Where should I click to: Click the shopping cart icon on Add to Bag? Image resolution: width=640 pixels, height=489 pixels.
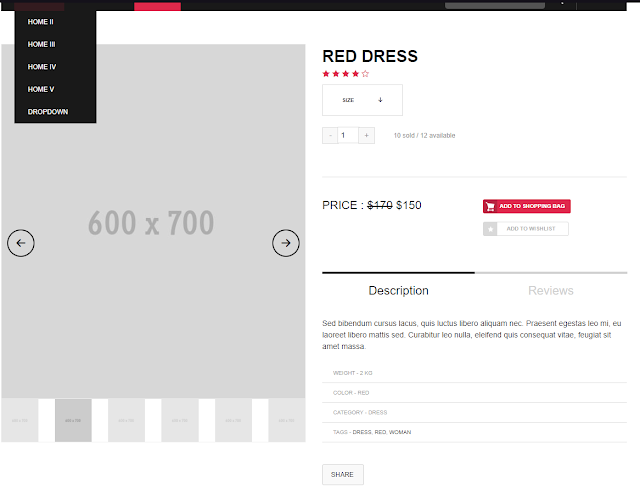pyautogui.click(x=490, y=206)
